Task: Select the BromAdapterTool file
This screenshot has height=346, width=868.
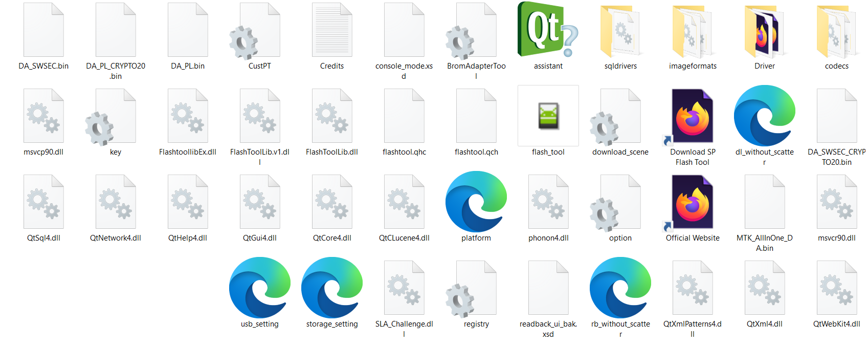Action: tap(471, 32)
